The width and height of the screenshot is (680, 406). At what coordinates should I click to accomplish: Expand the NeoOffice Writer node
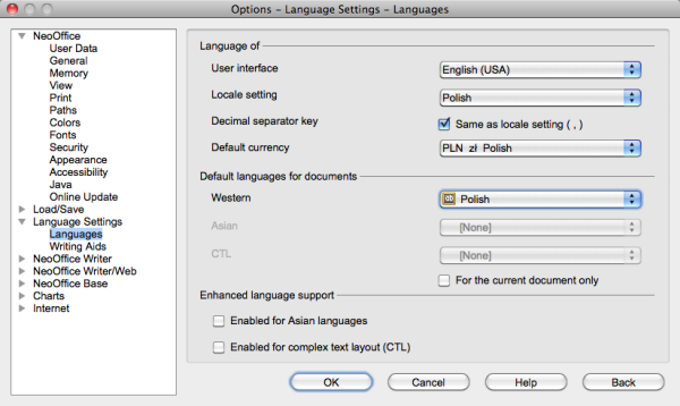(22, 259)
